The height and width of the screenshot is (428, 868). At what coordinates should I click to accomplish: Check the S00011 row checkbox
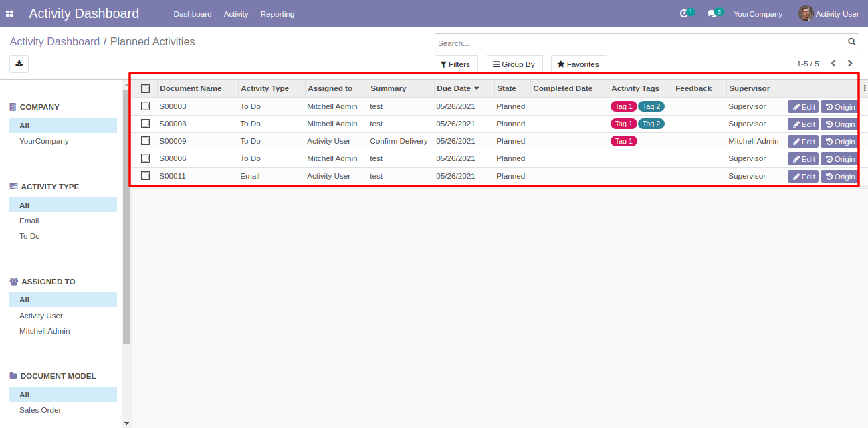pos(145,175)
